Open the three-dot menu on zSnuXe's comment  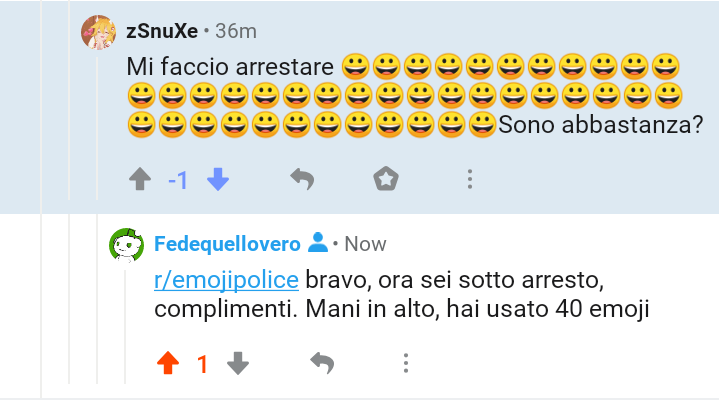coord(470,179)
